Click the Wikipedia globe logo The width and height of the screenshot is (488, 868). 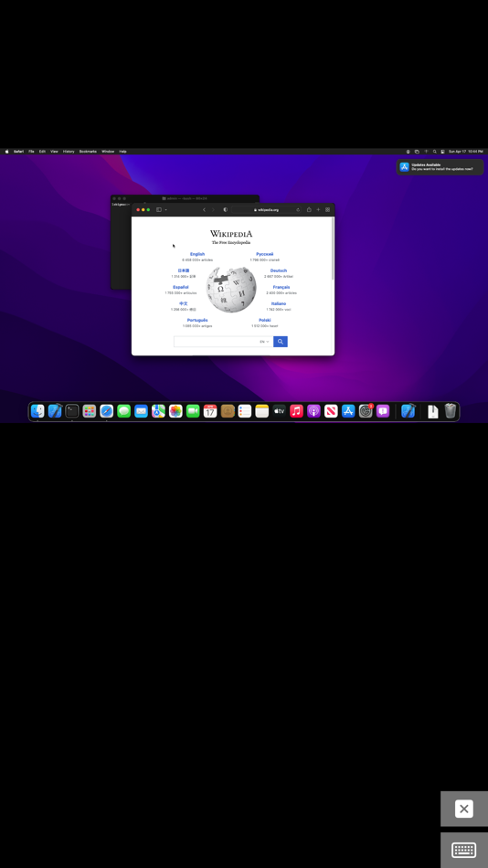231,289
